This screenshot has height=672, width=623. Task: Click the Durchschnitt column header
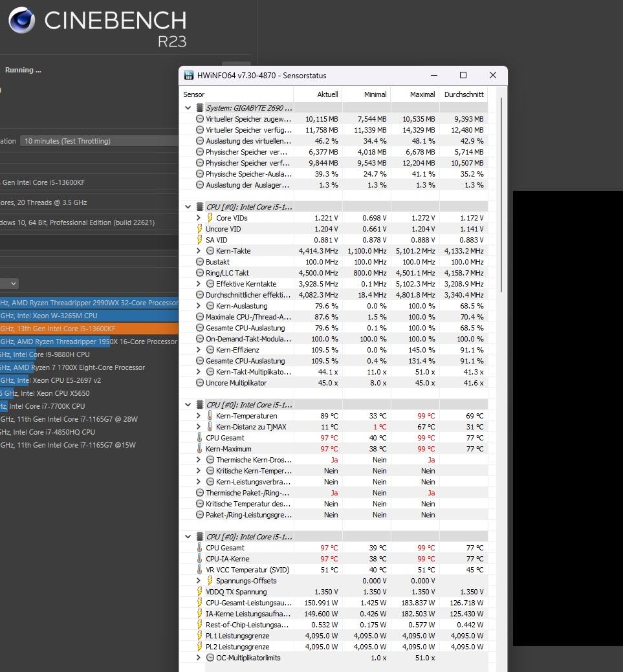tap(463, 94)
